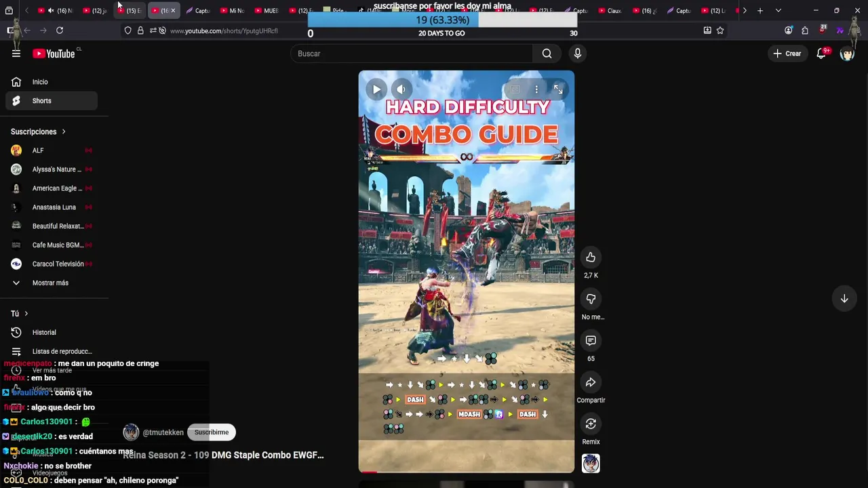The height and width of the screenshot is (488, 868).
Task: Open Beautiful Relaxat... subscription channel
Action: click(52, 226)
